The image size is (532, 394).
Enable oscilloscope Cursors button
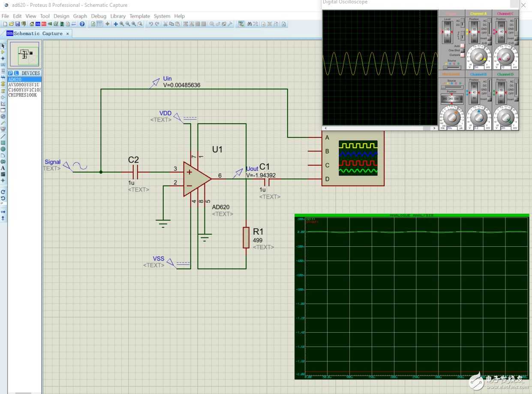coord(462,55)
